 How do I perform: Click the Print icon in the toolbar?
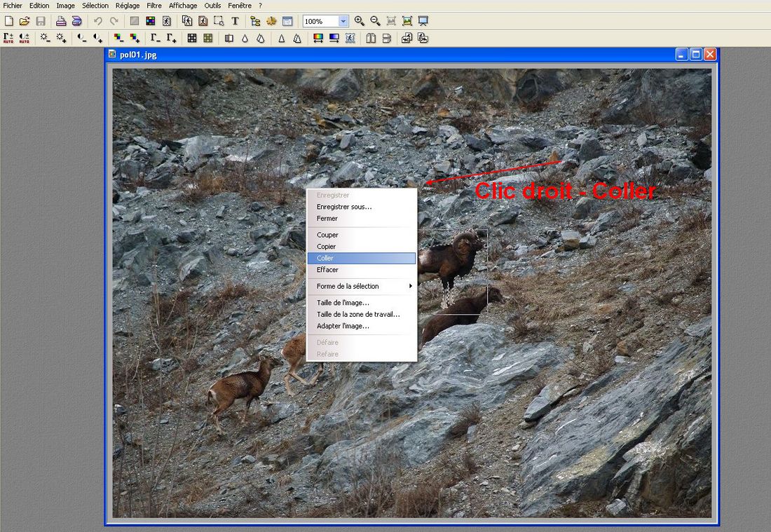coord(61,21)
